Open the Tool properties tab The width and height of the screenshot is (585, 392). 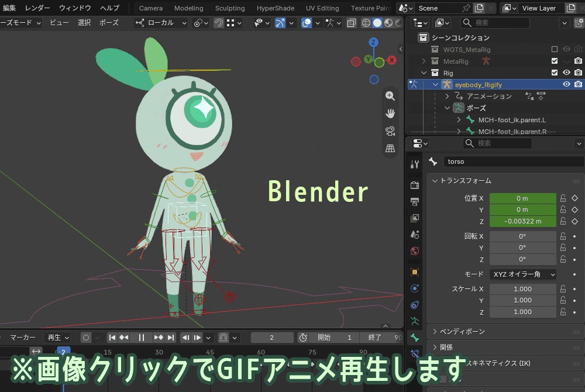(415, 164)
